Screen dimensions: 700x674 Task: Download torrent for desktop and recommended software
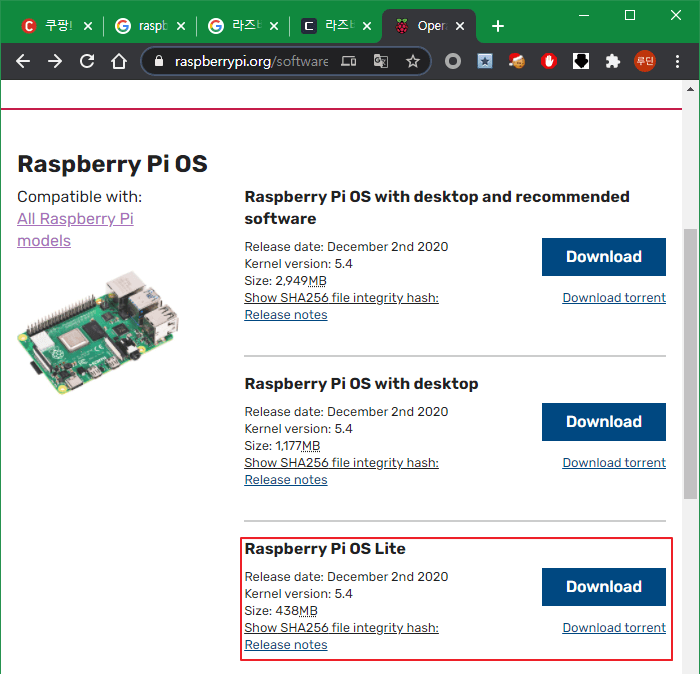(x=614, y=298)
